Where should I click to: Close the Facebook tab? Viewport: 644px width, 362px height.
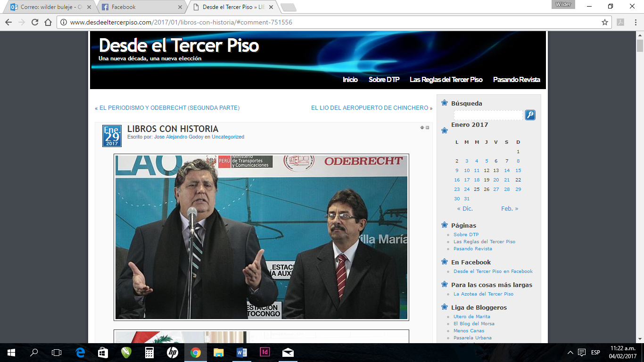(180, 7)
